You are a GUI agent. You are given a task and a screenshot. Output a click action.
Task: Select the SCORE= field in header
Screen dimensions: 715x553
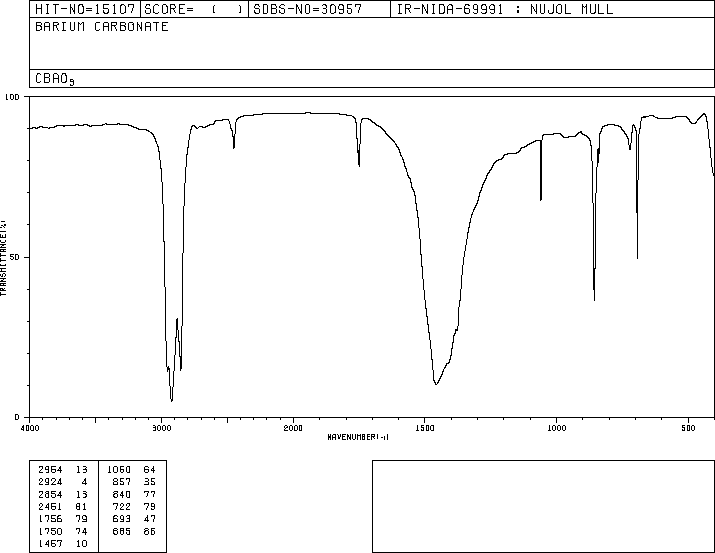(x=194, y=9)
